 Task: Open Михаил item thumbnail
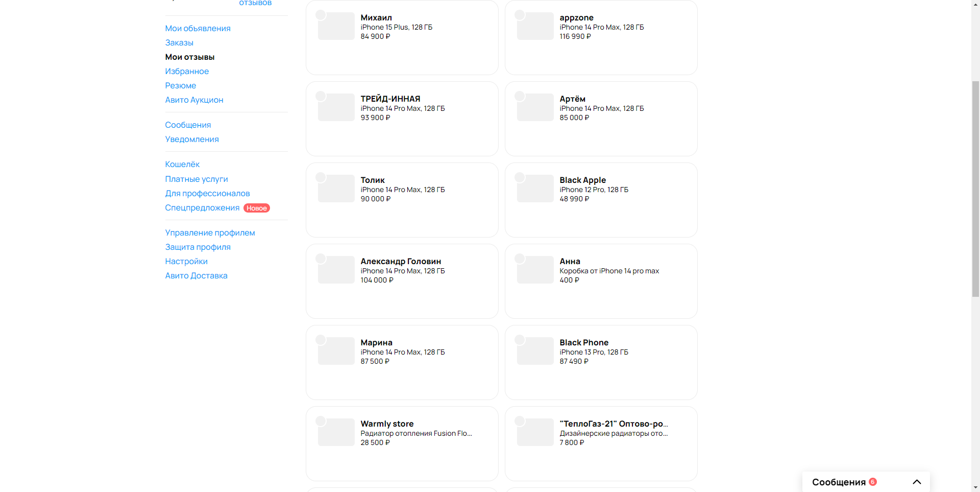[x=336, y=26]
